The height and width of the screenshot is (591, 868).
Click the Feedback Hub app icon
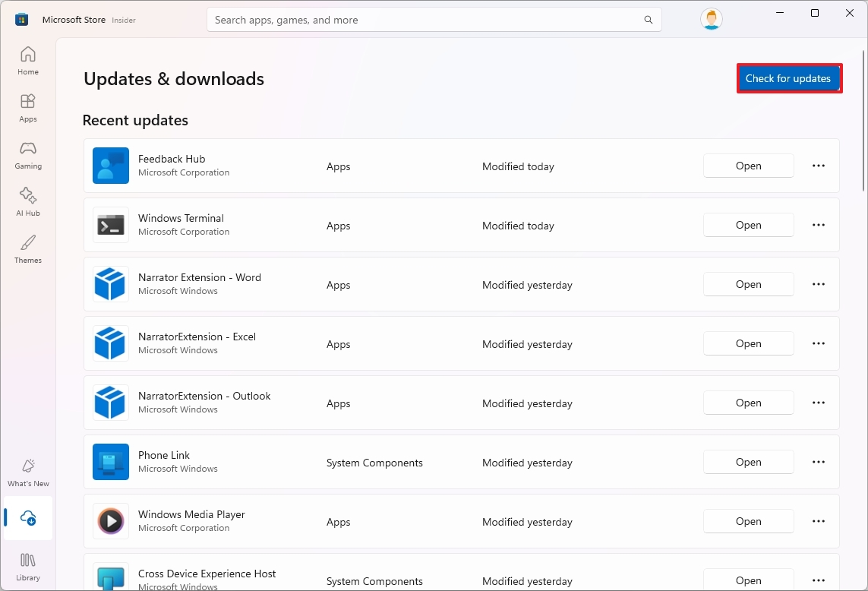coord(110,166)
